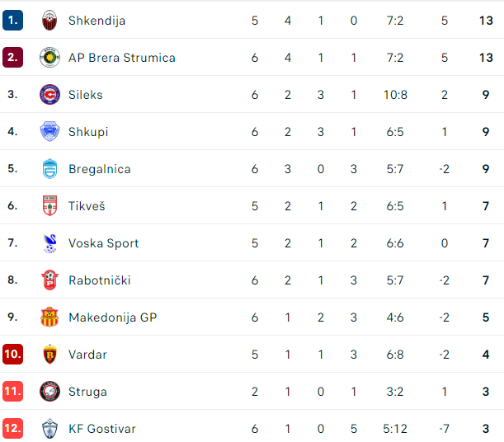Open KF Gostivar team name link
Image resolution: width=504 pixels, height=442 pixels.
point(102,429)
